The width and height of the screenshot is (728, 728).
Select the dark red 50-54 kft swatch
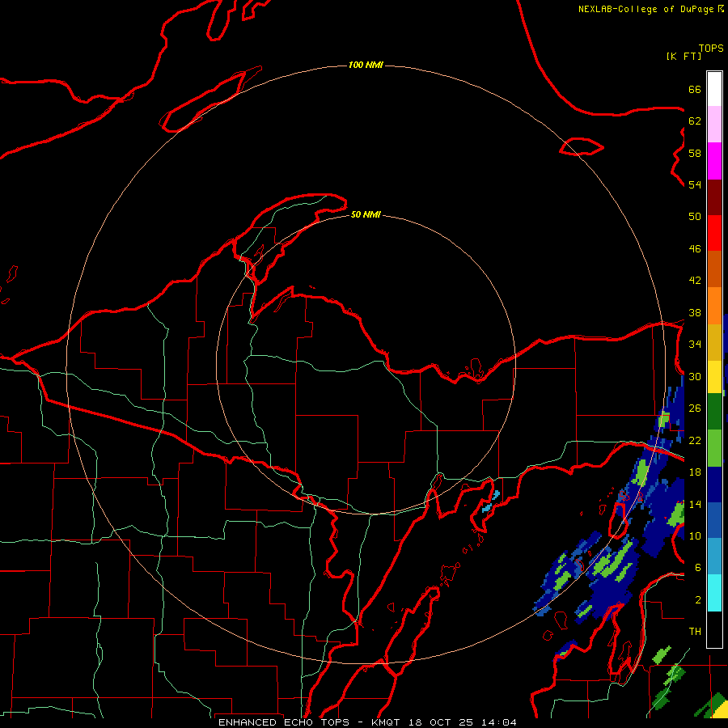tap(714, 197)
